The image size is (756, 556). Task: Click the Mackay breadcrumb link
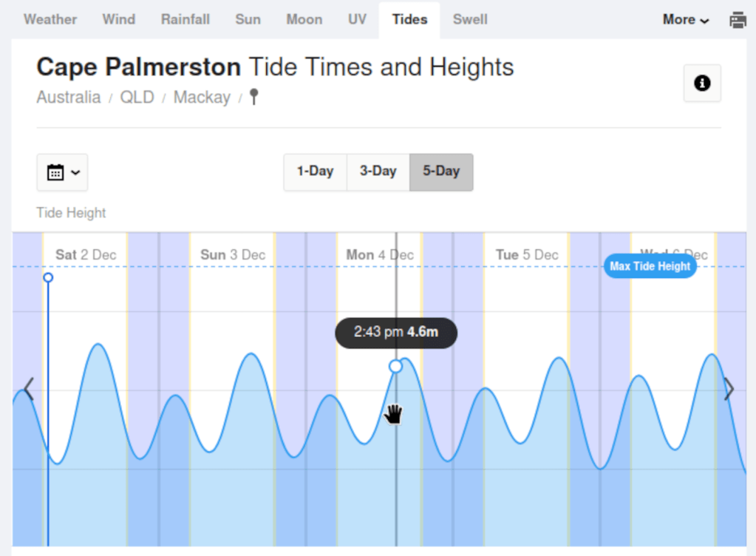(202, 97)
